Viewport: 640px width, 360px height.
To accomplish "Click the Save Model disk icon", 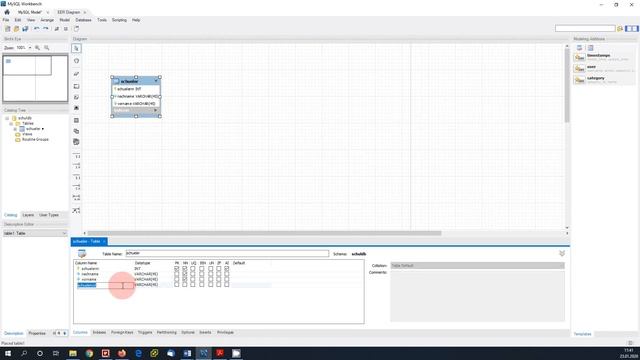I will [x=25, y=29].
